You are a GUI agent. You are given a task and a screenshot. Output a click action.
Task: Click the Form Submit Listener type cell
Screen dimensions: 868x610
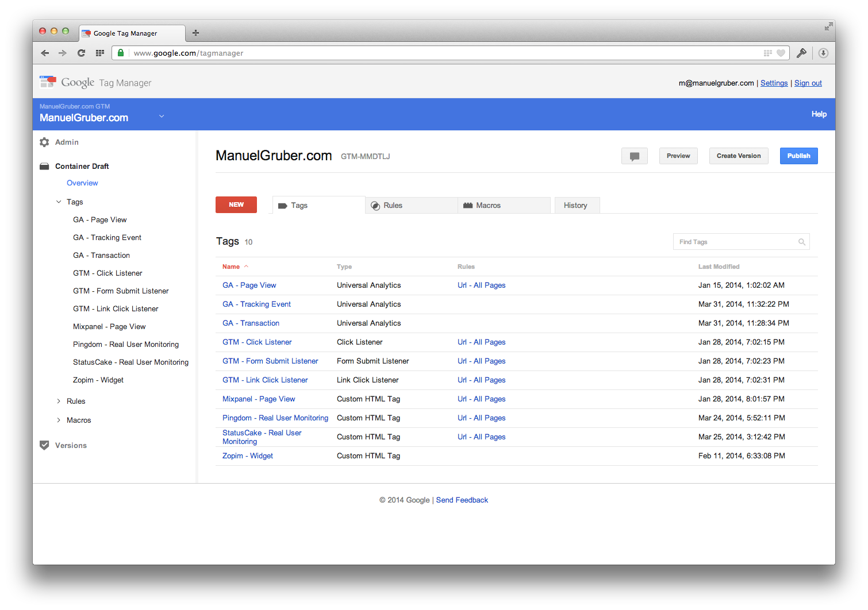[373, 361]
